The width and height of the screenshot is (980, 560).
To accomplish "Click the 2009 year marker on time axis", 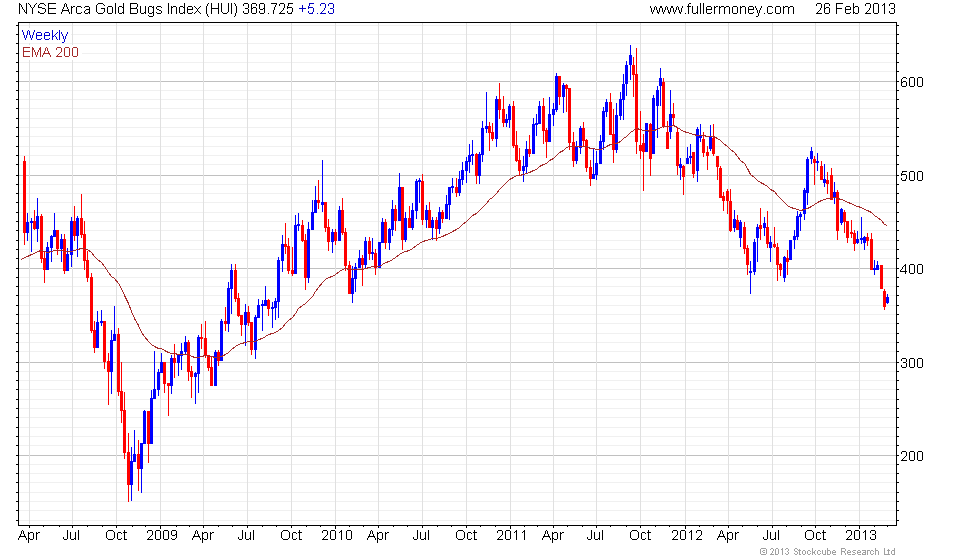I will click(162, 536).
